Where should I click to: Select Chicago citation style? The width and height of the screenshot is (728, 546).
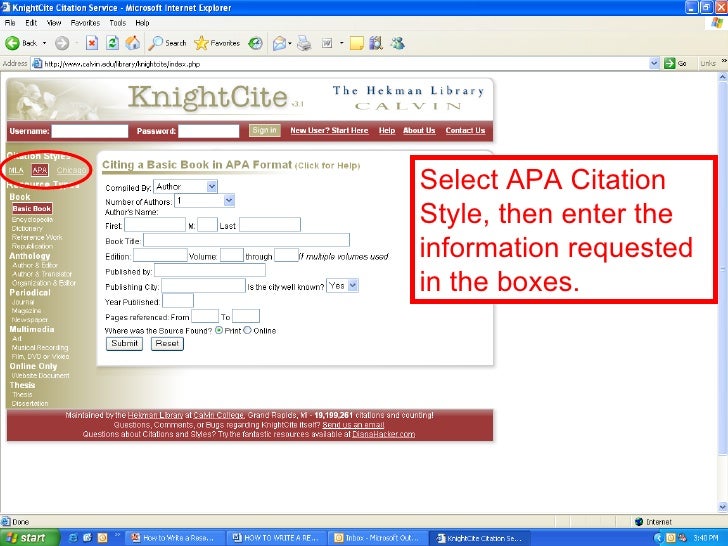click(x=71, y=170)
